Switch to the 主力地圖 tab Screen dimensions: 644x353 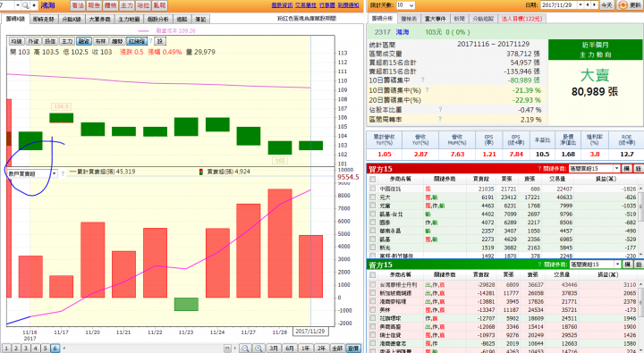(129, 20)
